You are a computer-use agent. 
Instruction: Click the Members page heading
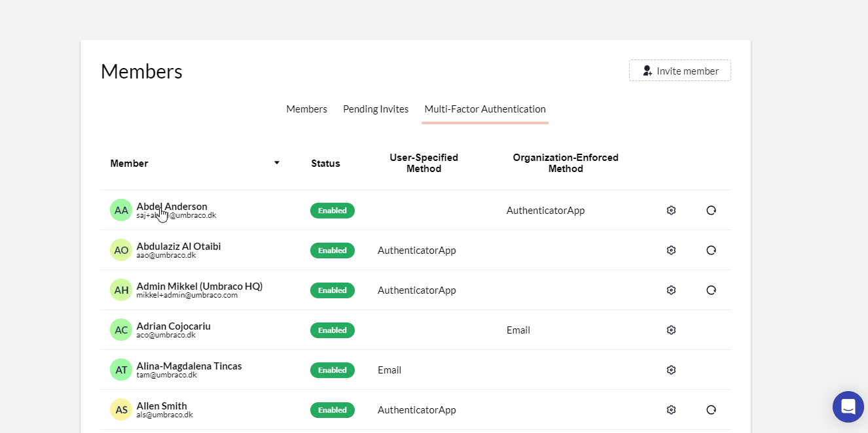pyautogui.click(x=141, y=71)
